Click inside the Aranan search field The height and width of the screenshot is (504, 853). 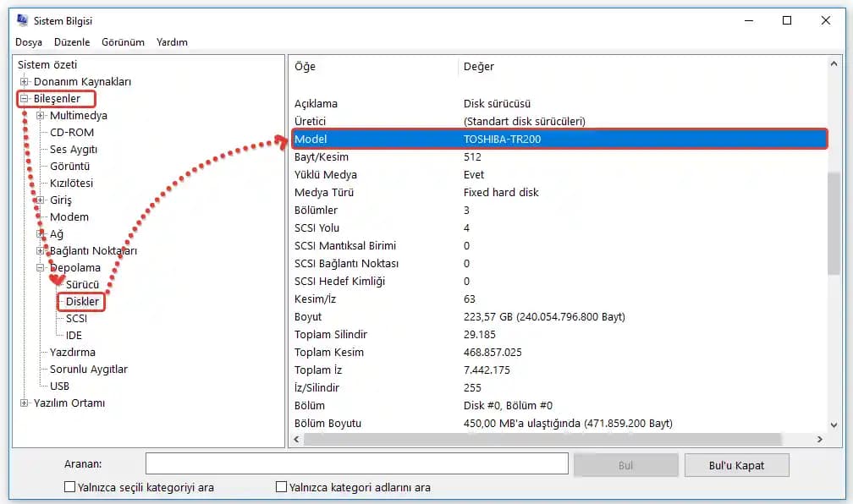356,464
